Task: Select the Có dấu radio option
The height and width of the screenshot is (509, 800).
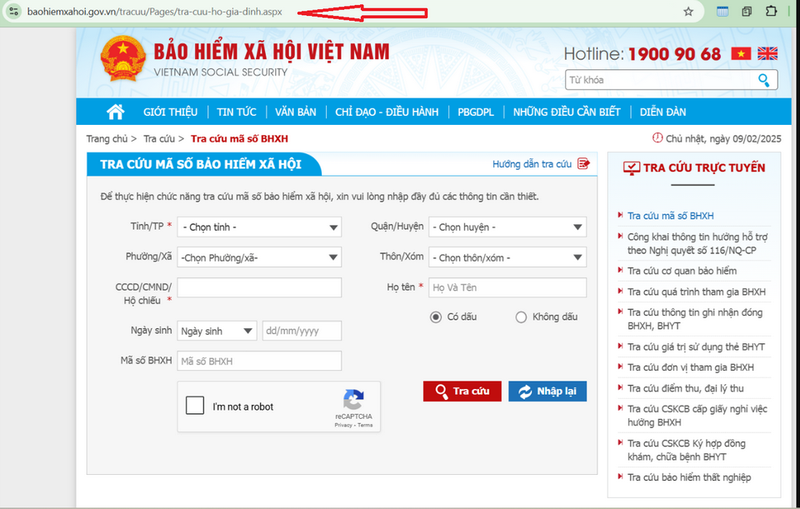Action: 435,317
